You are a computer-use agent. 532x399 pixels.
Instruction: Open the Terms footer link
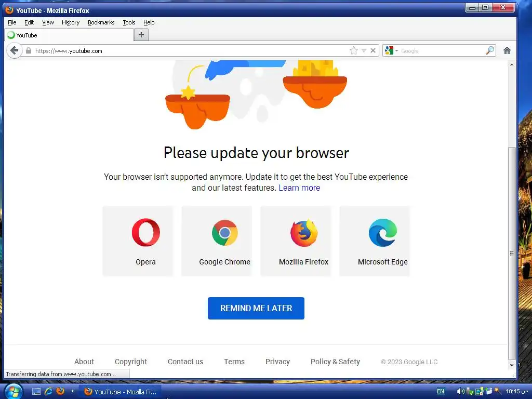(x=234, y=362)
